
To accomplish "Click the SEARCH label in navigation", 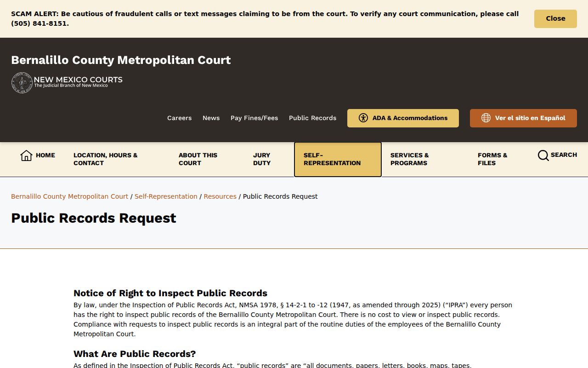I will pyautogui.click(x=564, y=155).
